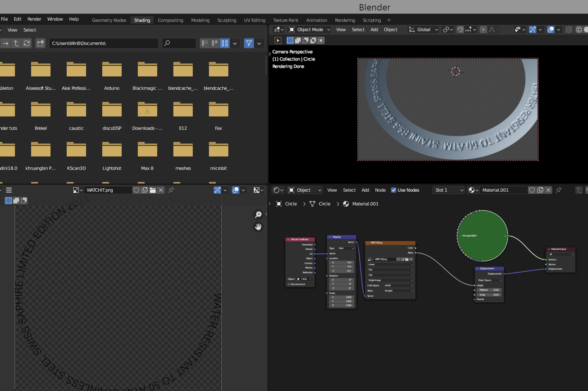Switch to the Compositing workspace tab
Screen dimensions: 588x391
tap(171, 20)
